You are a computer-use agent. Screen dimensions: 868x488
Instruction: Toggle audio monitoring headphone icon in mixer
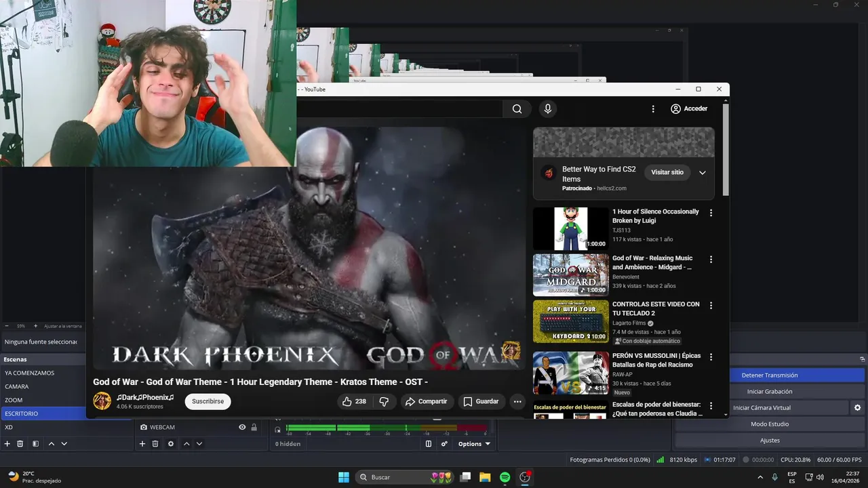[277, 430]
